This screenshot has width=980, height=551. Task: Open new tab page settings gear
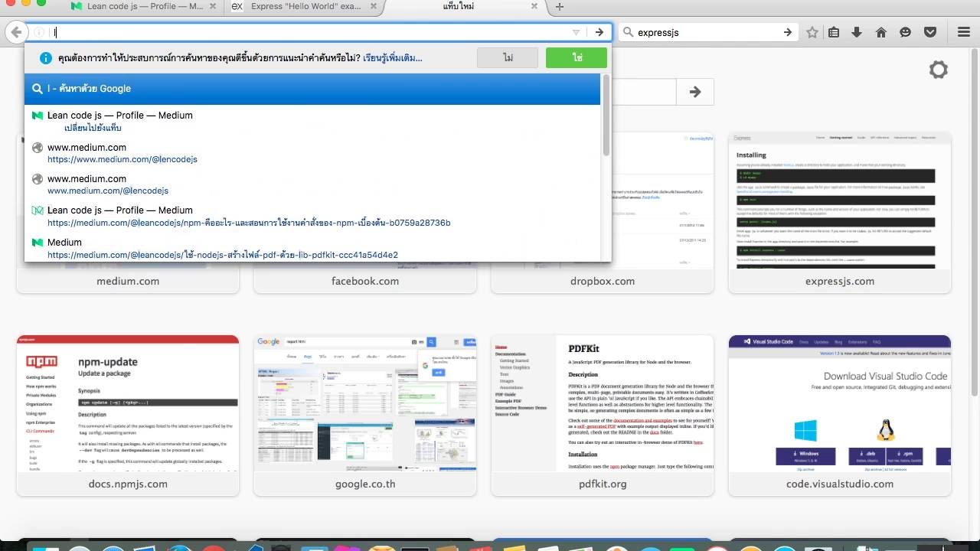coord(939,70)
